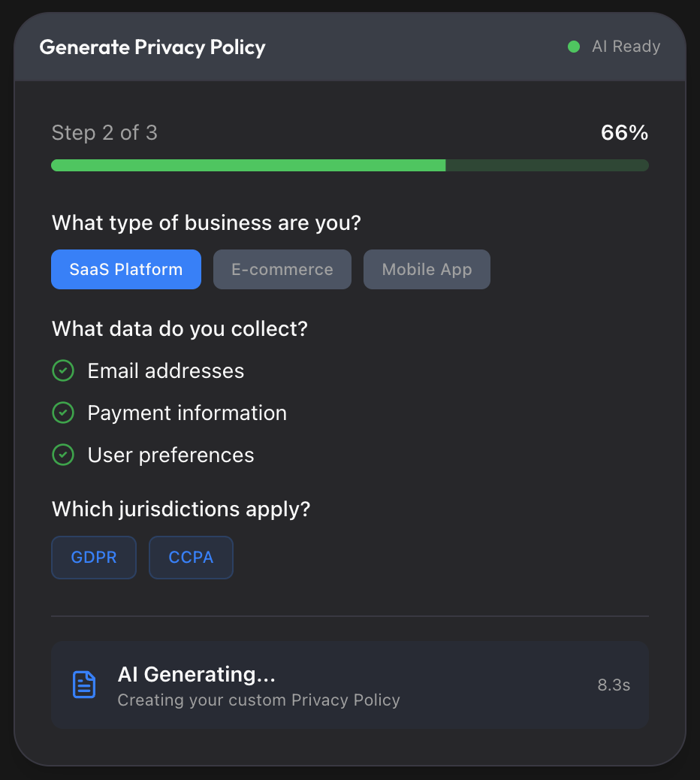Click the Step 2 of 3 label

point(104,132)
